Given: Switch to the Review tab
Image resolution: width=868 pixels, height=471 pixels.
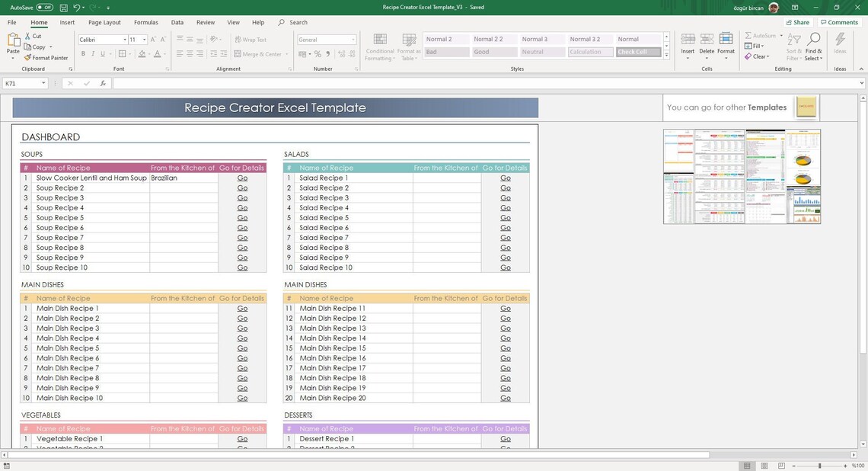Looking at the screenshot, I should (x=206, y=23).
